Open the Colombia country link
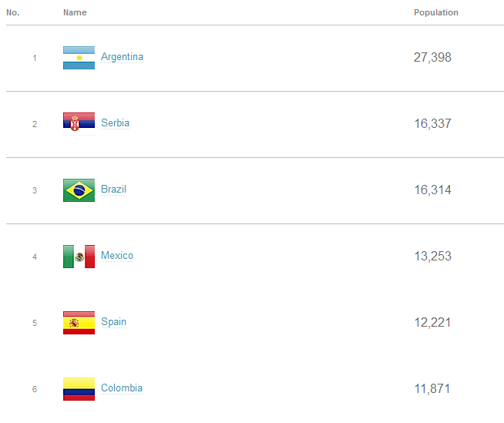This screenshot has height=423, width=504. click(x=122, y=388)
